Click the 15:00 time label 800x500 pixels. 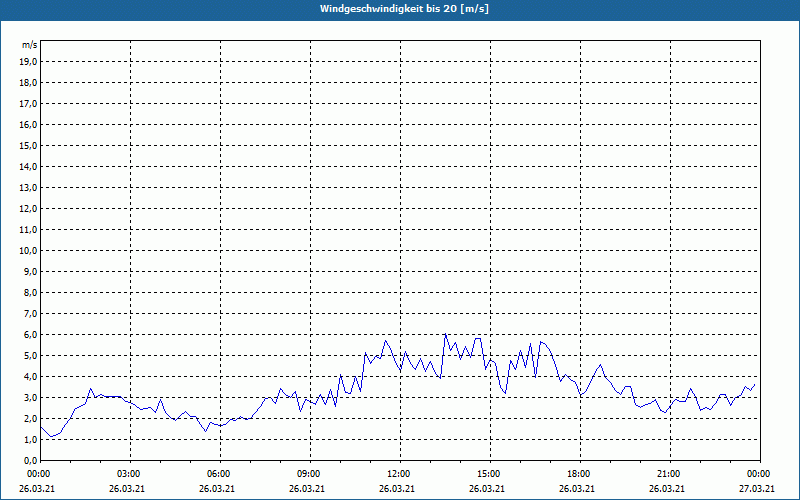[x=490, y=474]
